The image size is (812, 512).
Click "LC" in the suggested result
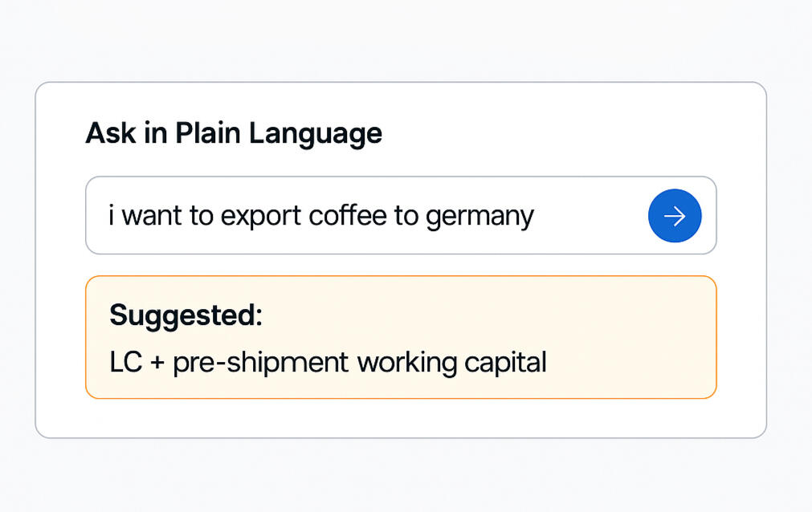124,363
